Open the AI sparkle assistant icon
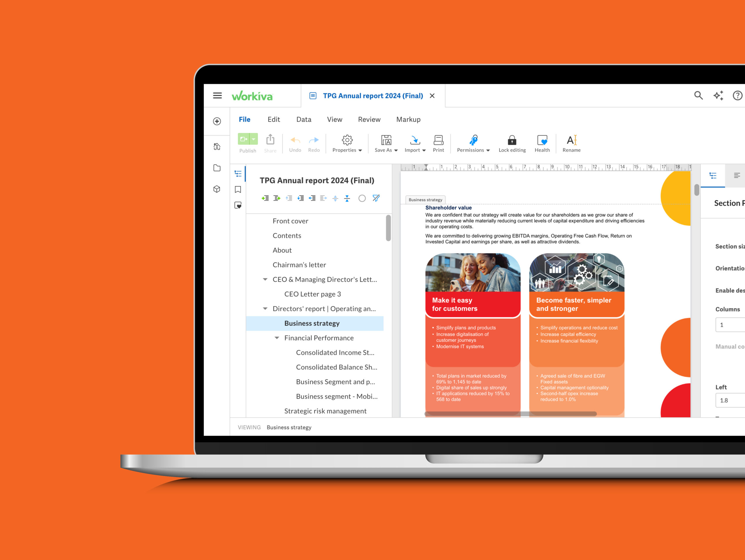This screenshot has width=745, height=560. 718,96
